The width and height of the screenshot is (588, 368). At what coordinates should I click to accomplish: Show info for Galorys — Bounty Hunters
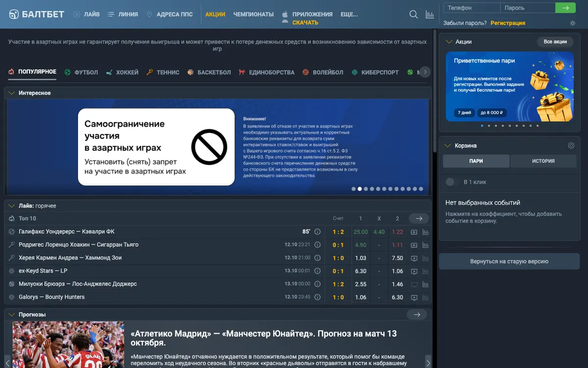pyautogui.click(x=317, y=297)
